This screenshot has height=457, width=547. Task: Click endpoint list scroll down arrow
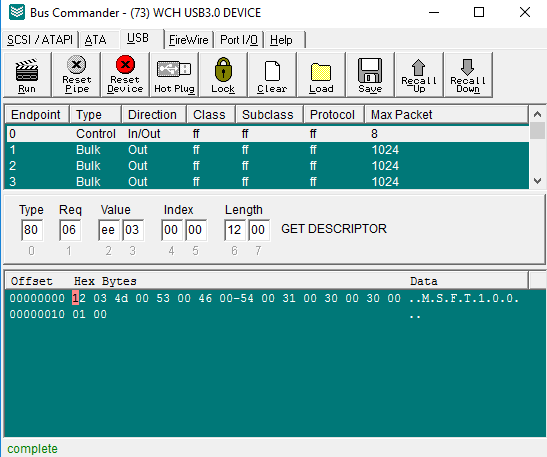[538, 181]
